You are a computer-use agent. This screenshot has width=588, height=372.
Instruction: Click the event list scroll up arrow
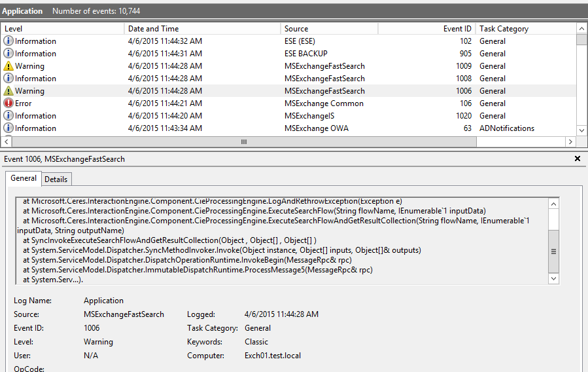point(581,29)
